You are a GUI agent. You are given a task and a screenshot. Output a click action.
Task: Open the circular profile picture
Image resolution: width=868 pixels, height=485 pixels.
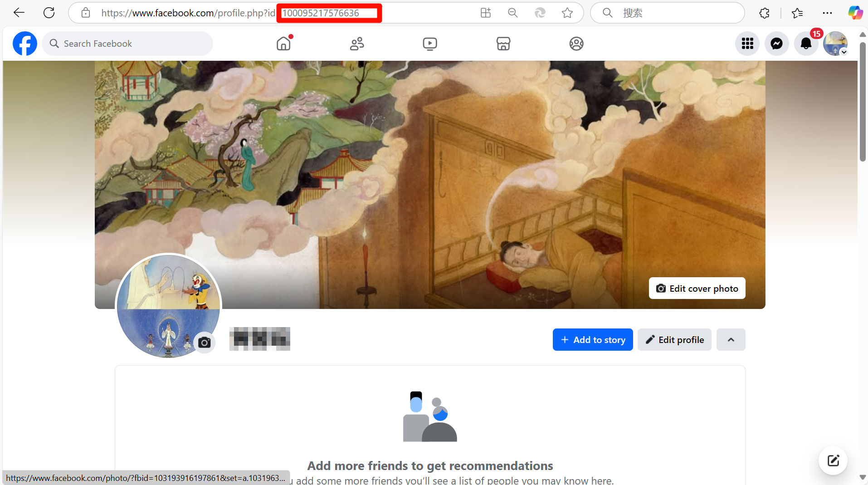pos(168,306)
